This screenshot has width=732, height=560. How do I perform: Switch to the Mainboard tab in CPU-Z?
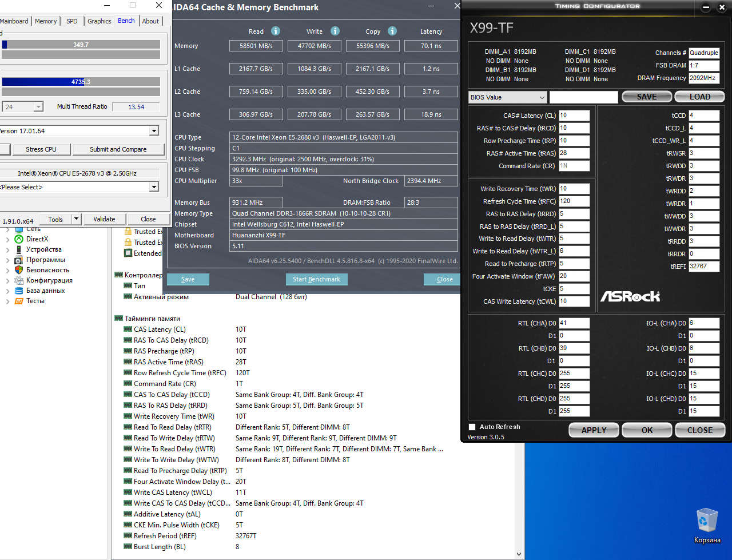14,21
